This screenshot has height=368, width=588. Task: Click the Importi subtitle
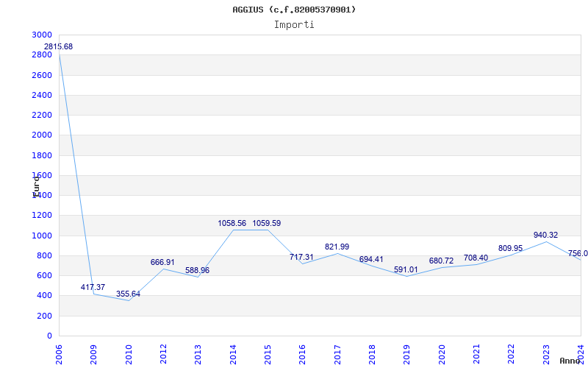(294, 25)
